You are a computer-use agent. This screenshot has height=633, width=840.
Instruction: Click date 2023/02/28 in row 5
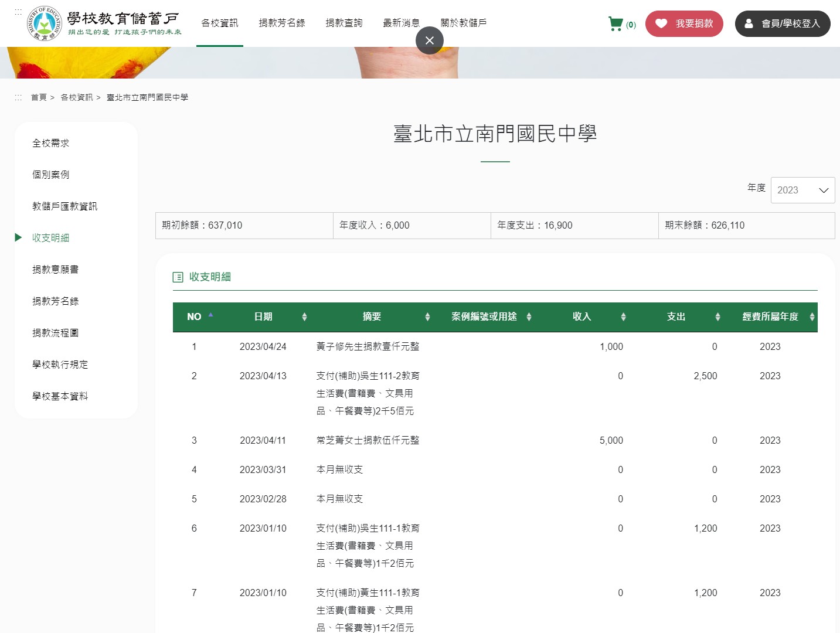point(263,499)
